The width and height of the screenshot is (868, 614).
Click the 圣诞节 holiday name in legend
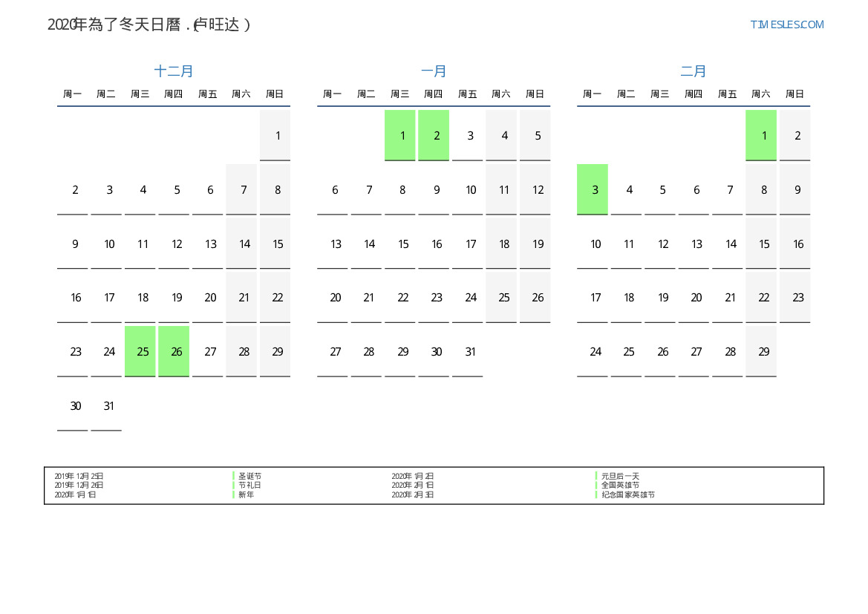[249, 476]
